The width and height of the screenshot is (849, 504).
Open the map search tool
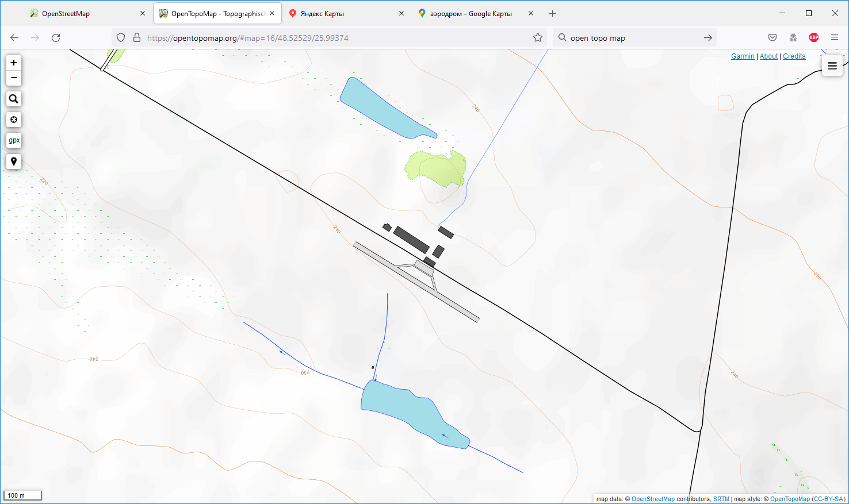pyautogui.click(x=14, y=99)
